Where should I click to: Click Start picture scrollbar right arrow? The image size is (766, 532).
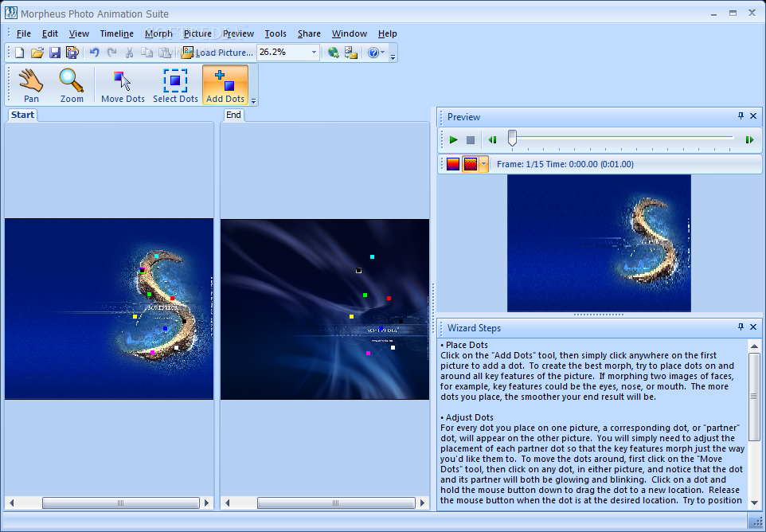click(207, 503)
